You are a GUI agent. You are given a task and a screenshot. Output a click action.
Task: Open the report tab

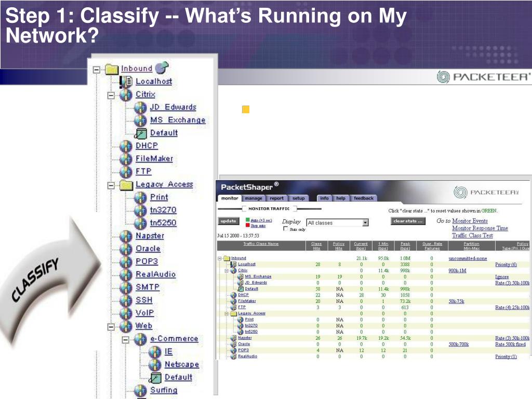tap(276, 198)
